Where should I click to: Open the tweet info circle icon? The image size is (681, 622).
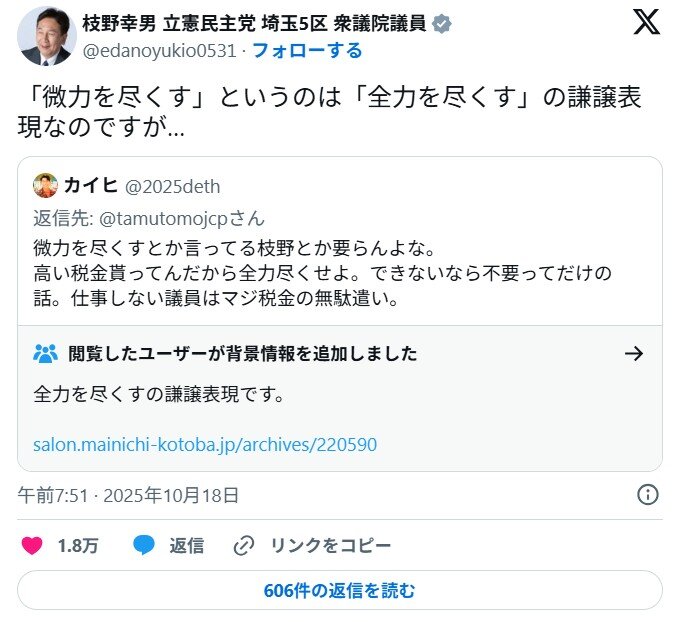tap(647, 495)
